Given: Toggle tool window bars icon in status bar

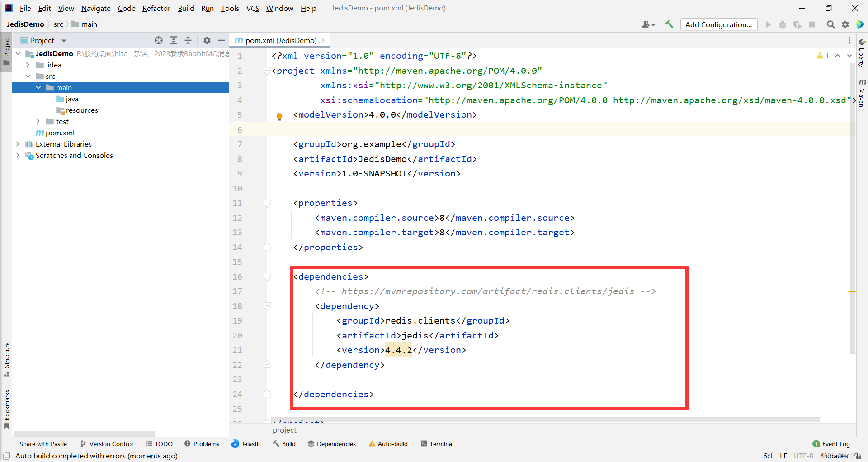Looking at the screenshot, I should [7, 456].
